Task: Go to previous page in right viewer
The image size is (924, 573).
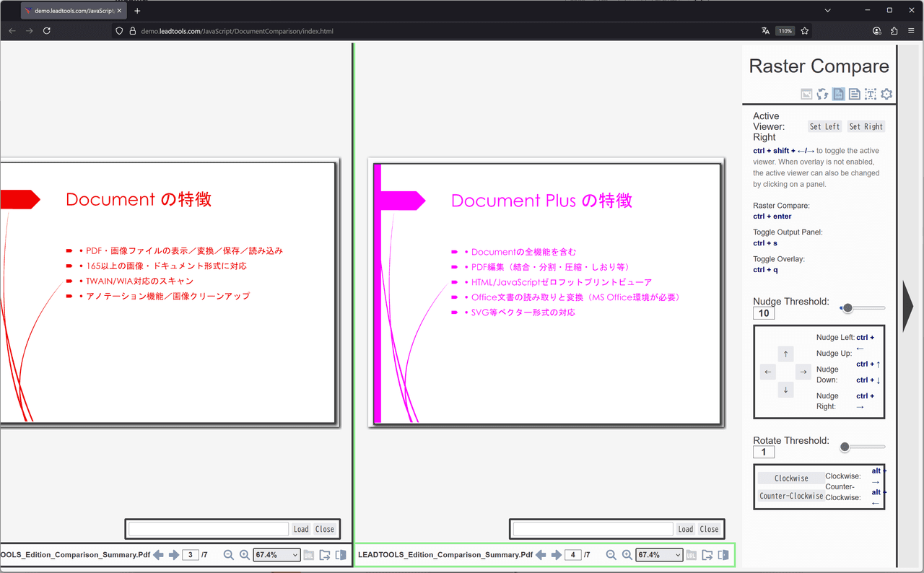Action: 541,555
